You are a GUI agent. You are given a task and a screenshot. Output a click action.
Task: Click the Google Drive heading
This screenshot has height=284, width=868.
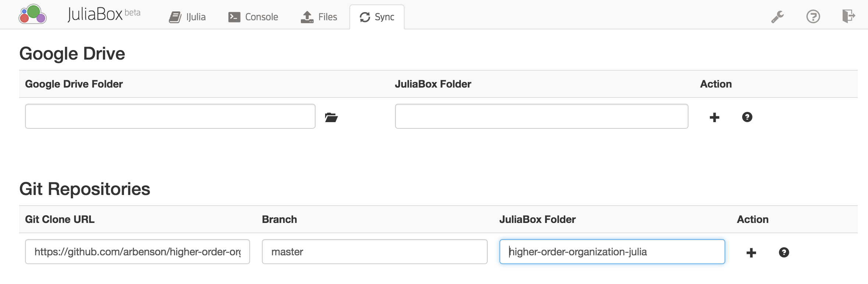72,54
